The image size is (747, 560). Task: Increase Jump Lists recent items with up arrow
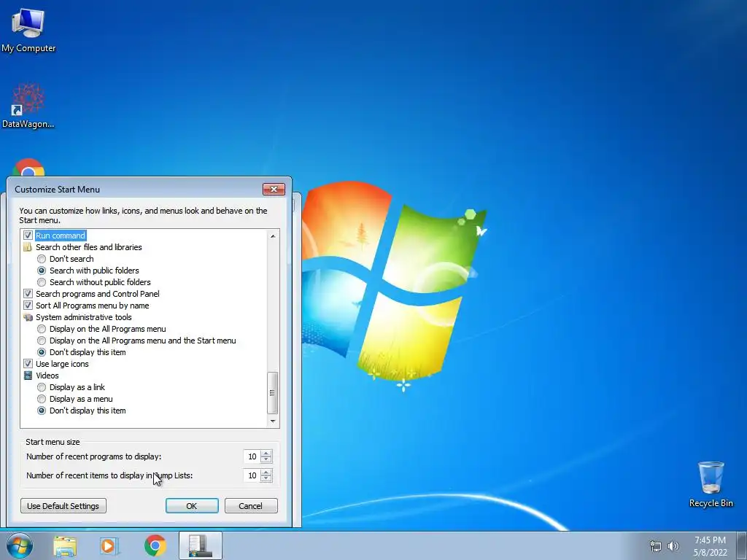click(x=266, y=472)
